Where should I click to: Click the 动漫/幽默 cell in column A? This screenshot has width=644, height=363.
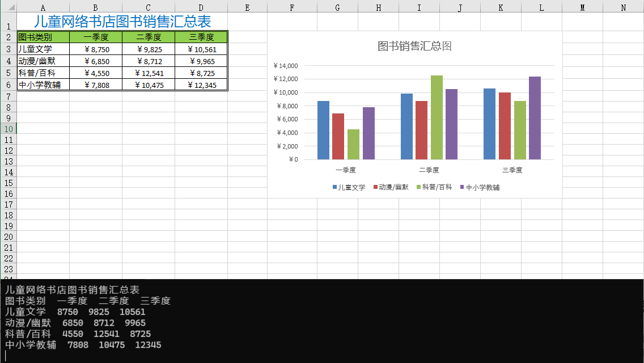pos(43,61)
